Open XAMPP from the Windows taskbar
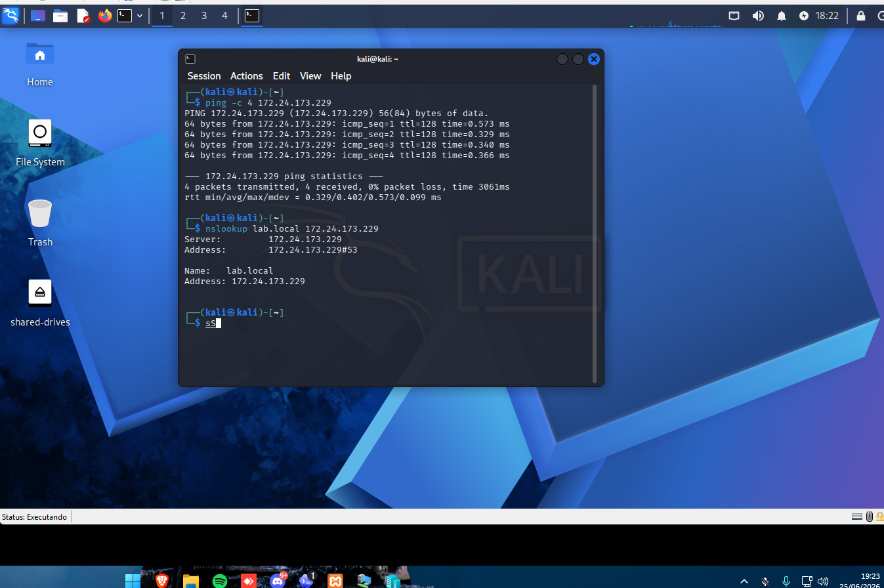The width and height of the screenshot is (884, 588). (x=336, y=581)
